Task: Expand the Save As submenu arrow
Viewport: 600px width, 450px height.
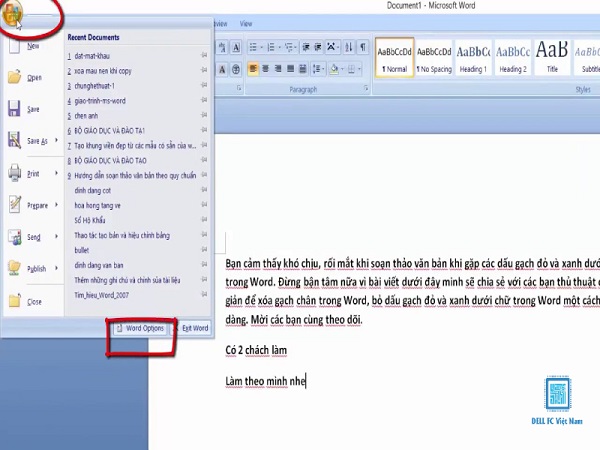Action: (x=56, y=140)
